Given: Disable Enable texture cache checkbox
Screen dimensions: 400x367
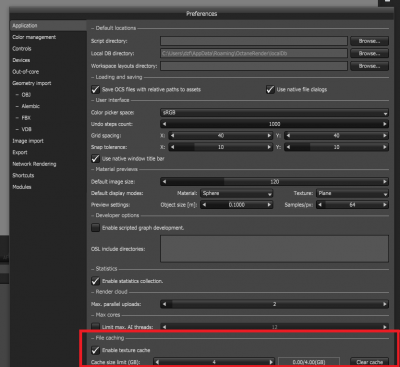Looking at the screenshot, I should (x=95, y=350).
